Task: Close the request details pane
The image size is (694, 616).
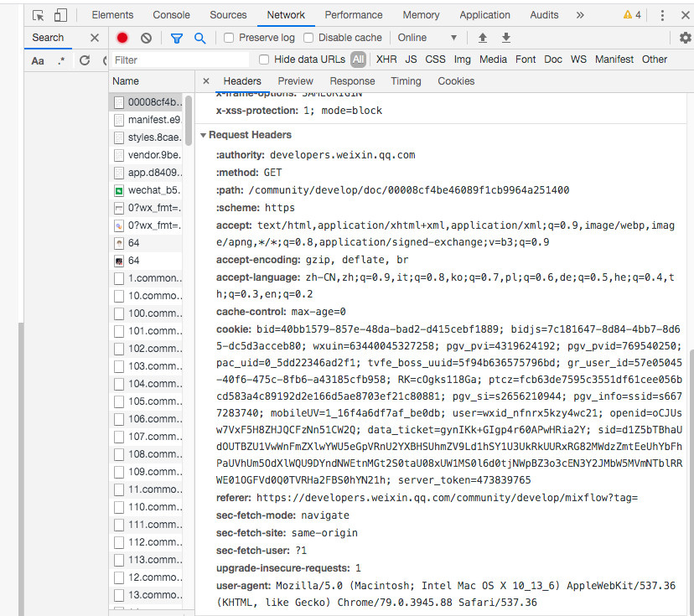Action: point(206,81)
